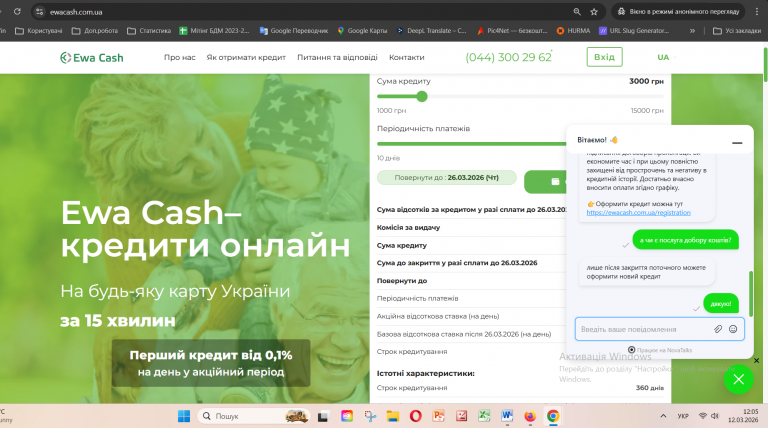Image resolution: width=768 pixels, height=428 pixels.
Task: Click the zoom magnifier icon in the address bar
Action: coord(577,12)
